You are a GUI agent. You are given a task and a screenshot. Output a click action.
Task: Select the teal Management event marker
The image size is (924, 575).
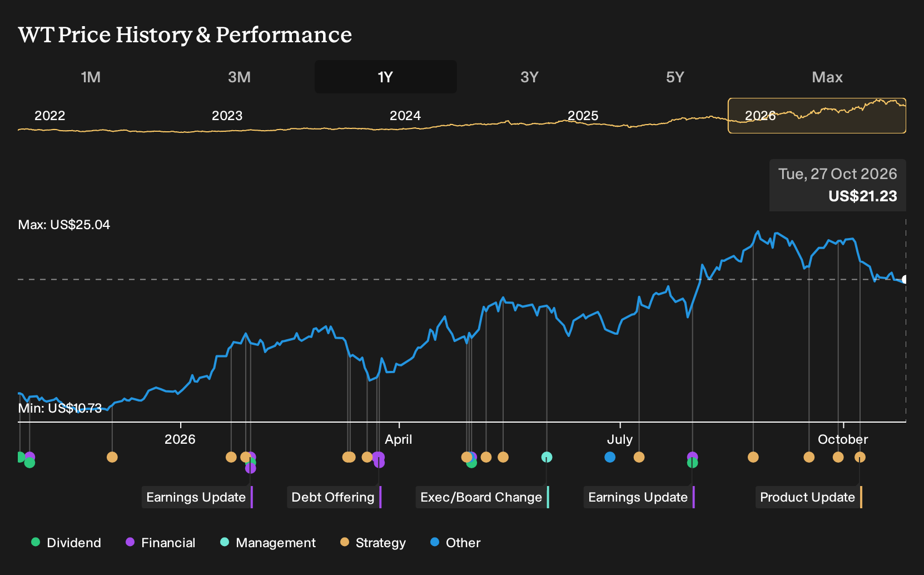(x=547, y=457)
